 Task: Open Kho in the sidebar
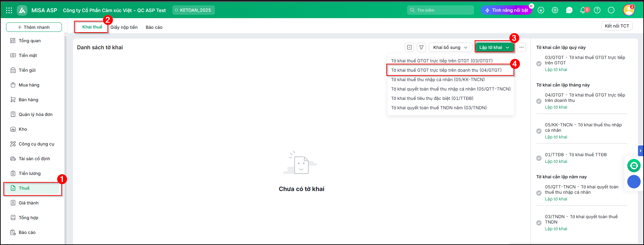click(33, 129)
